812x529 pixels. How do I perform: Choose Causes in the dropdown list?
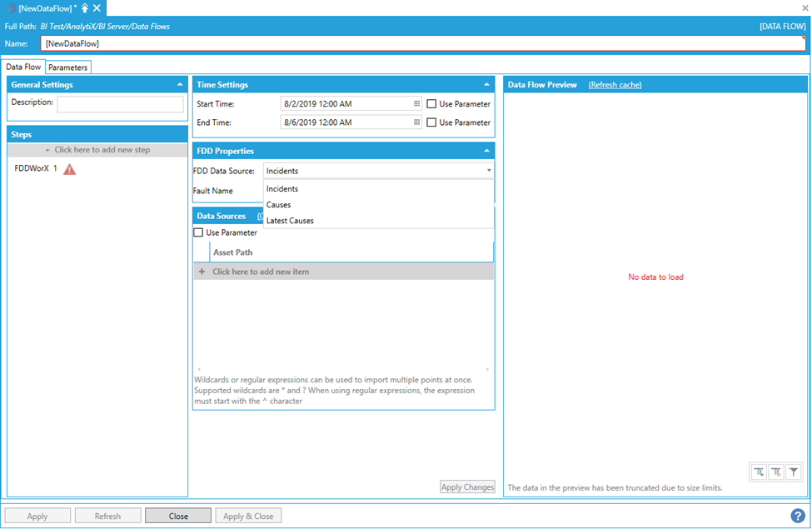click(x=279, y=205)
